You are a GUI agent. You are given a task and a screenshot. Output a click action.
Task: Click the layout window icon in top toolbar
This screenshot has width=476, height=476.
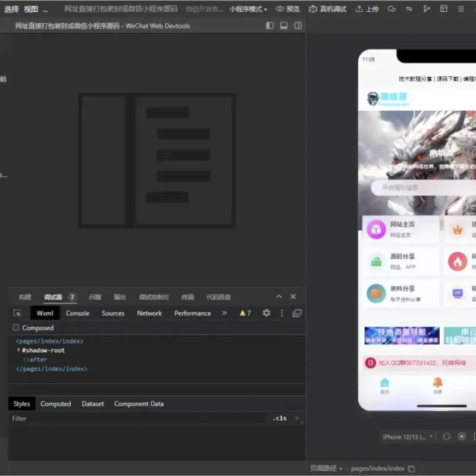click(443, 9)
